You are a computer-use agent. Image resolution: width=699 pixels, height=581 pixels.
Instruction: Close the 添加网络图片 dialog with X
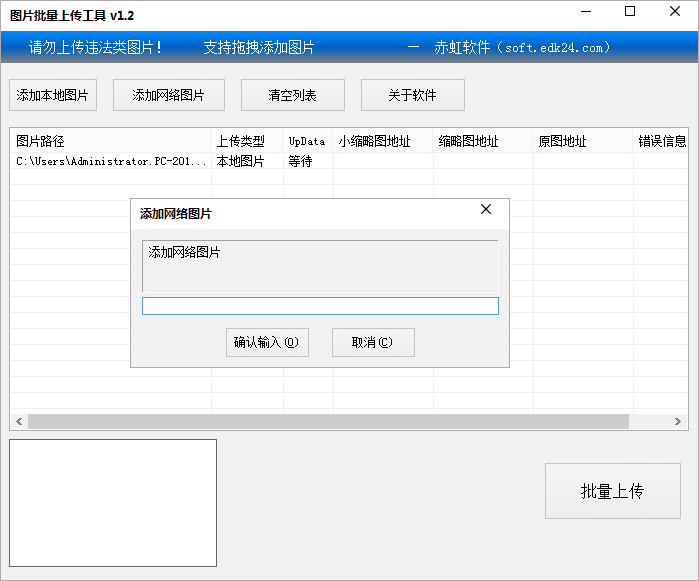(x=486, y=210)
